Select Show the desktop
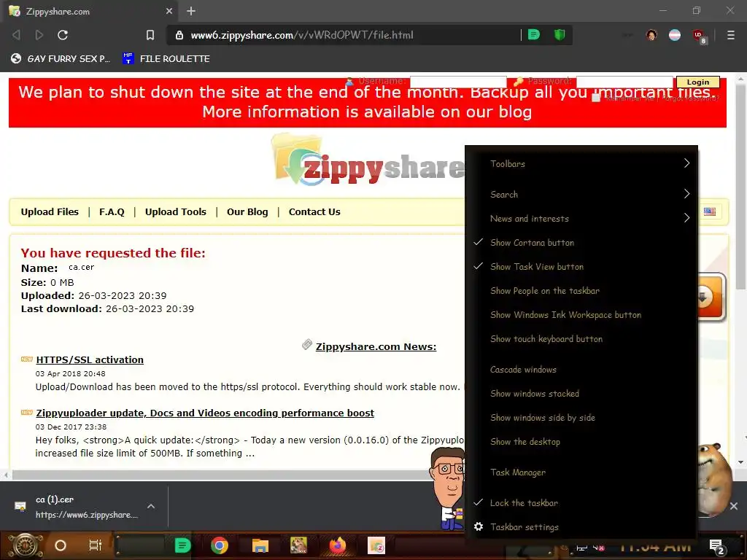This screenshot has height=560, width=747. click(581, 442)
